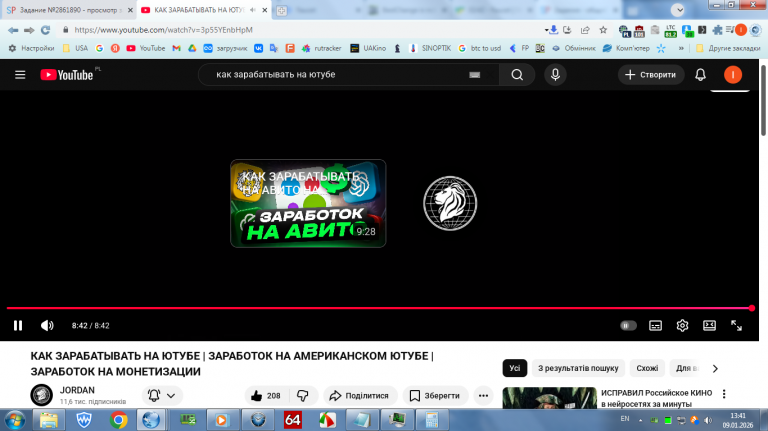Start voice search with microphone
The width and height of the screenshot is (768, 431).
pos(555,75)
